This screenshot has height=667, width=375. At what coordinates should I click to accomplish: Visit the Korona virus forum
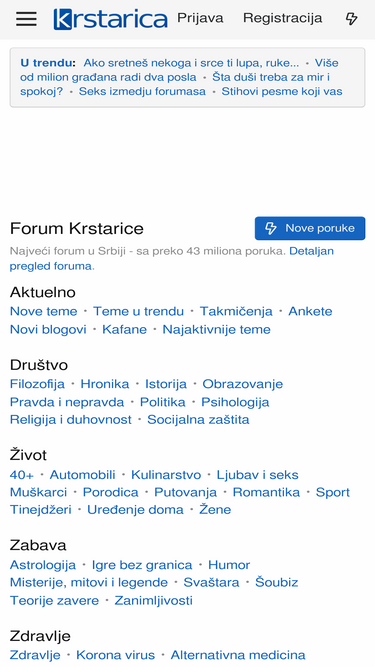point(116,655)
